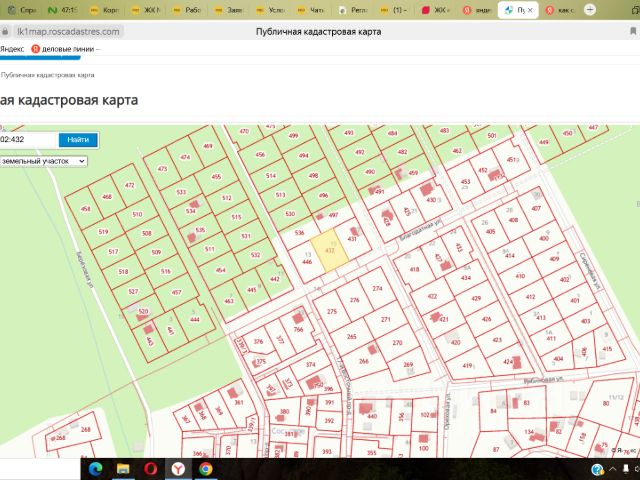
Task: Click parcel 458 on the map
Action: click(85, 209)
